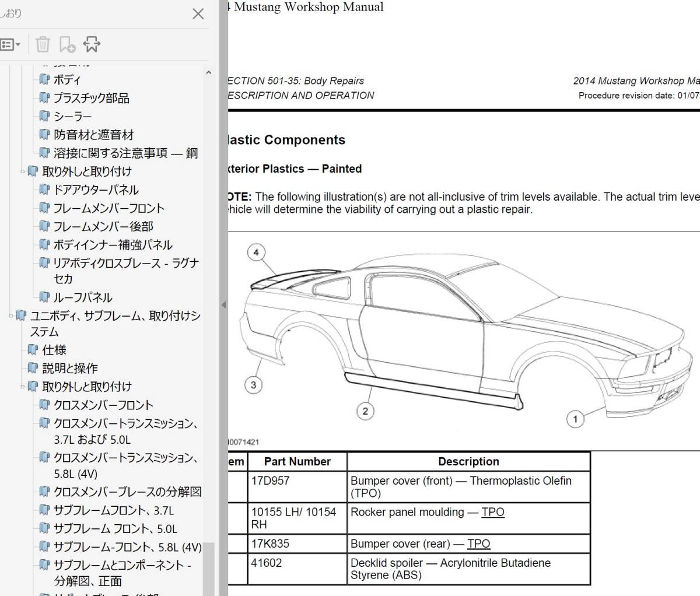Open the ボディ bookmark
The width and height of the screenshot is (700, 596).
point(67,79)
